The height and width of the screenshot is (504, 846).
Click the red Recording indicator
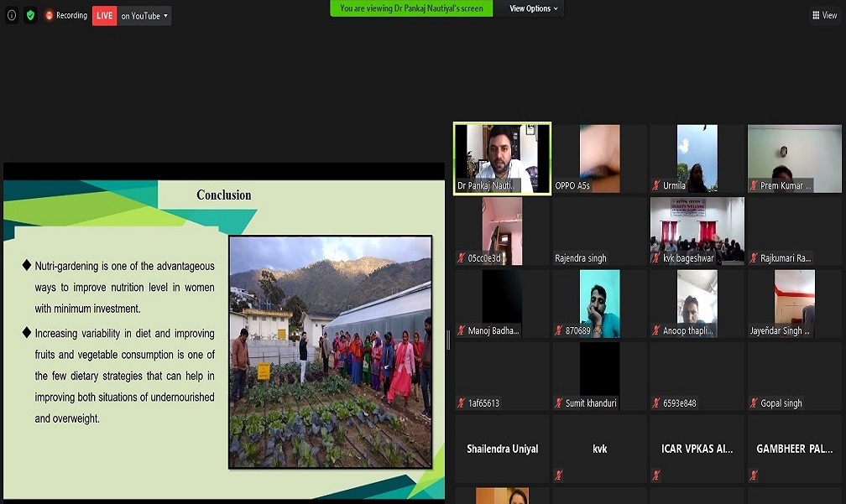(66, 15)
